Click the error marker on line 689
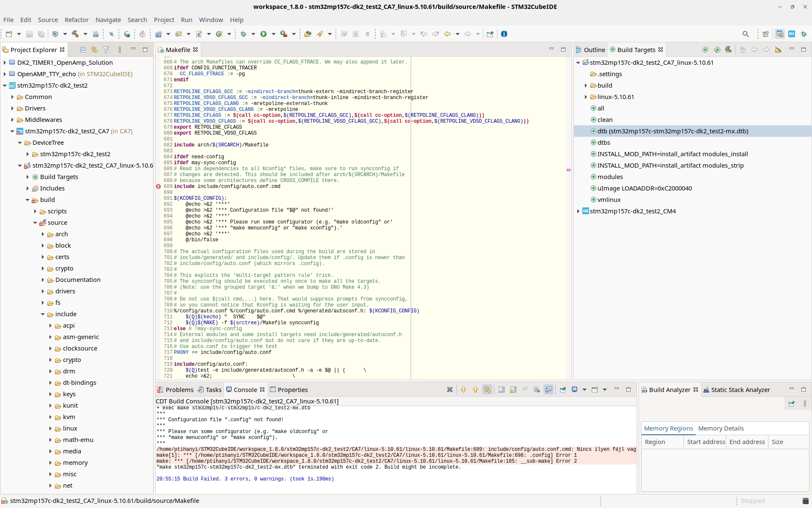Screen dimensions: 812x508 [159, 186]
